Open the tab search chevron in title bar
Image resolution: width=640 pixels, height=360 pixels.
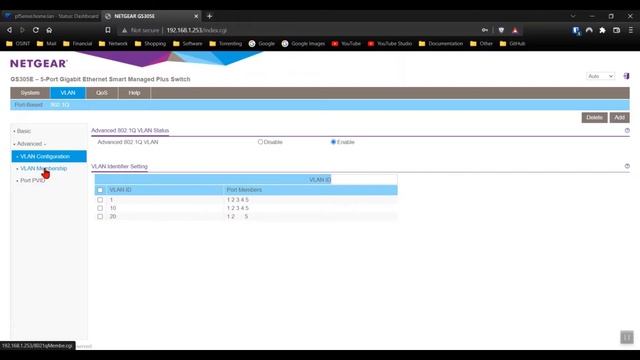(573, 16)
